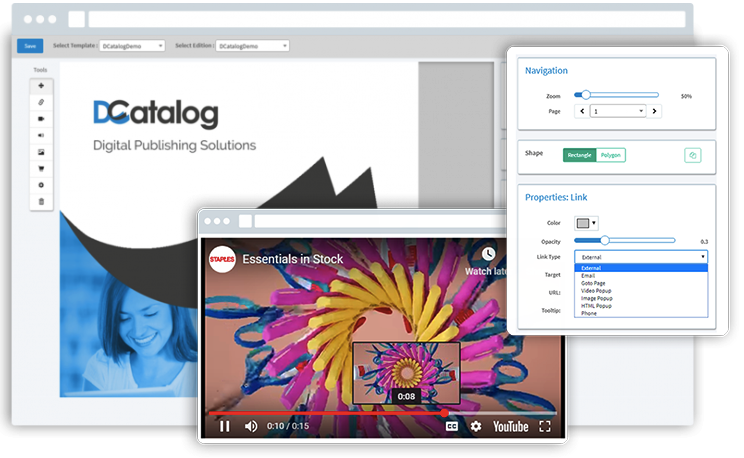744x458 pixels.
Task: Select the video tool icon
Action: coord(41,119)
